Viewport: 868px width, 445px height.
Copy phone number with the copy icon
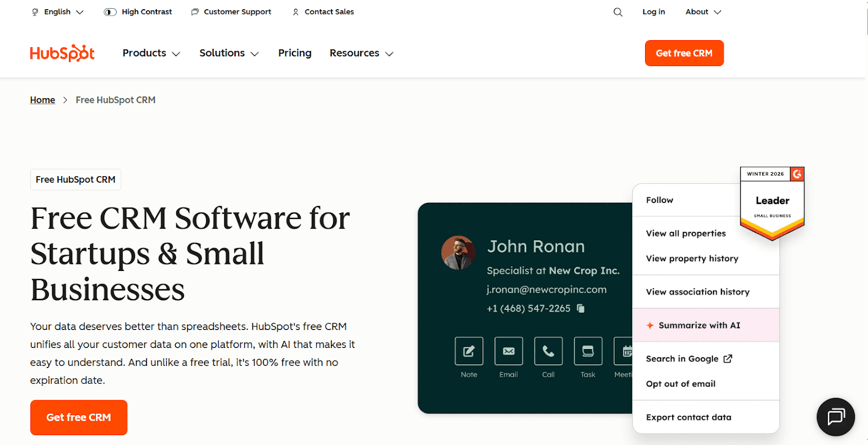coord(580,308)
